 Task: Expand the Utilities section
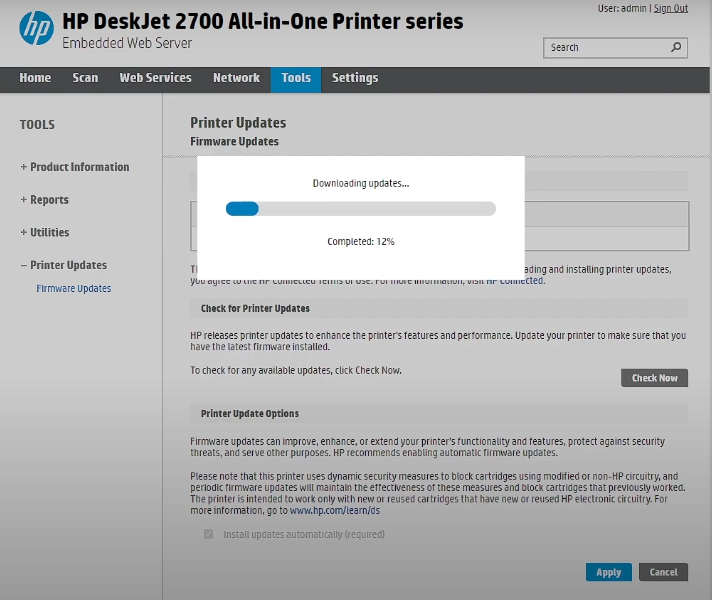tap(44, 233)
